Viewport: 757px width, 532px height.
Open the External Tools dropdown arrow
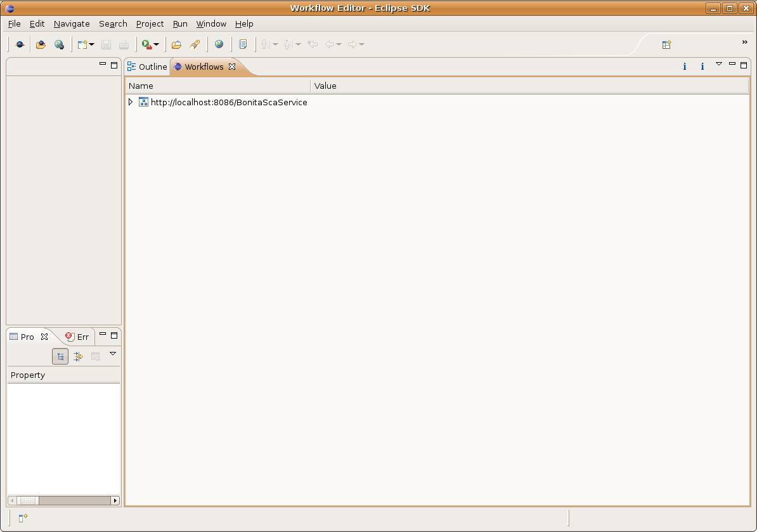pos(157,44)
